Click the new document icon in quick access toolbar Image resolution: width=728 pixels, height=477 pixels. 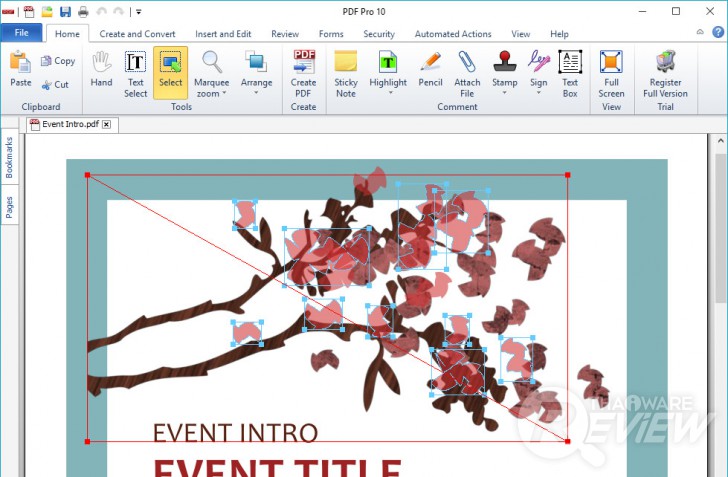point(29,12)
